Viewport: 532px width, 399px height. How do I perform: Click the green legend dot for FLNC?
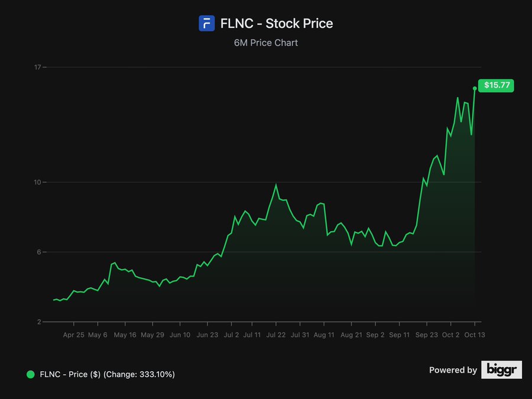coord(31,374)
